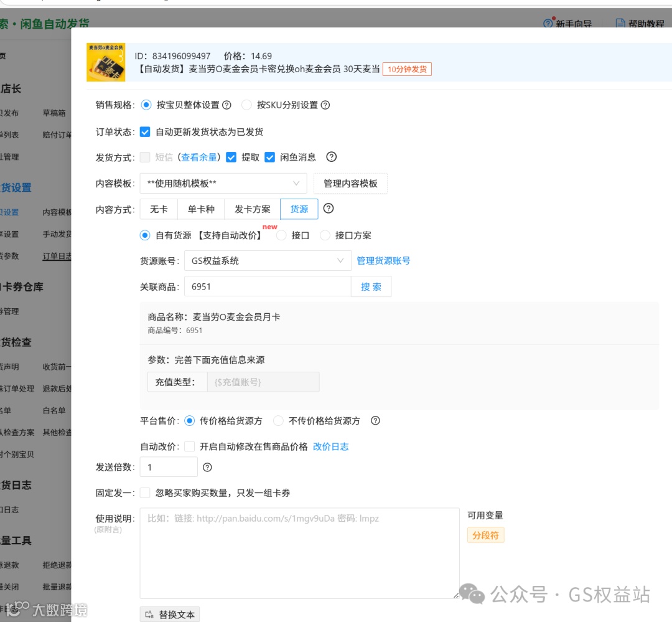672x622 pixels.
Task: Click the 帮助教程 document icon
Action: 620,23
